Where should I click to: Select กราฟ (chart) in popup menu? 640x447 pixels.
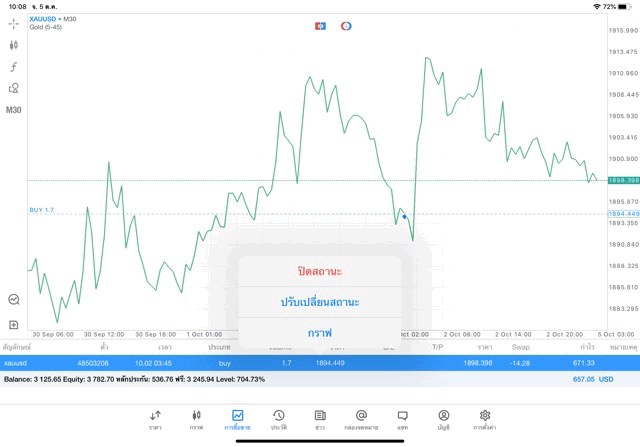[x=320, y=332]
